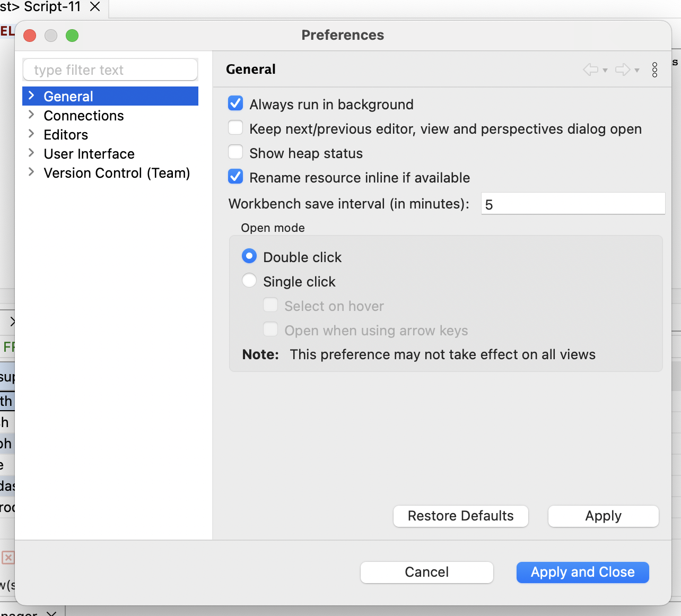This screenshot has width=681, height=616.
Task: Enable Show heap status checkbox
Action: [x=235, y=153]
